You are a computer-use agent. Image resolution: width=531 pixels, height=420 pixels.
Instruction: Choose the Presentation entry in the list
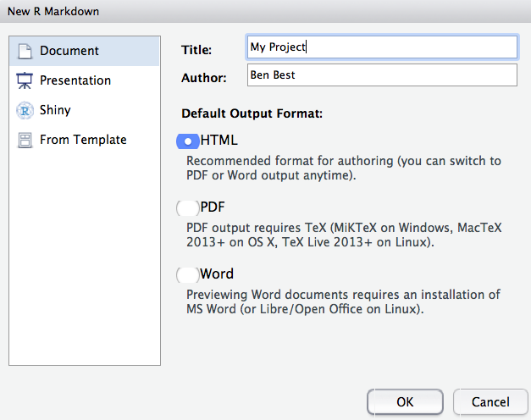coord(75,81)
